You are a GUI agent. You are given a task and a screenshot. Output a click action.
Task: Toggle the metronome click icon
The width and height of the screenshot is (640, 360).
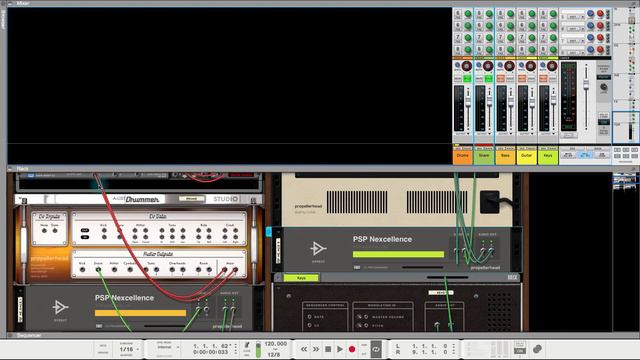[247, 346]
